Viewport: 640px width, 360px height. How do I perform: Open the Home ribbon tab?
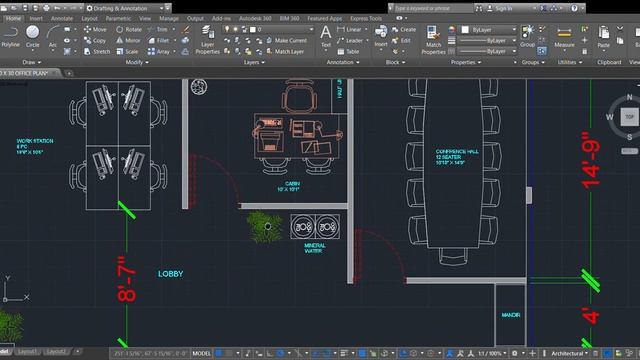click(x=13, y=18)
